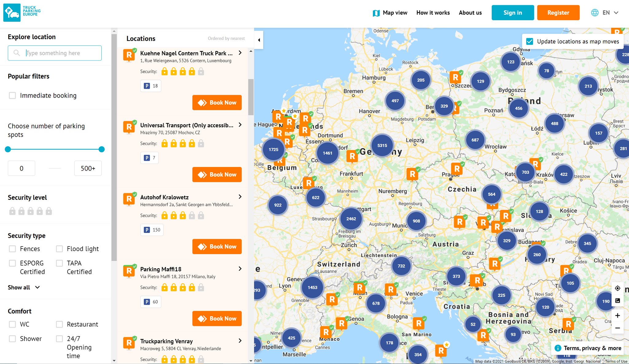Click right handle of parking spots slider
Viewport: 629px width, 364px height.
102,149
